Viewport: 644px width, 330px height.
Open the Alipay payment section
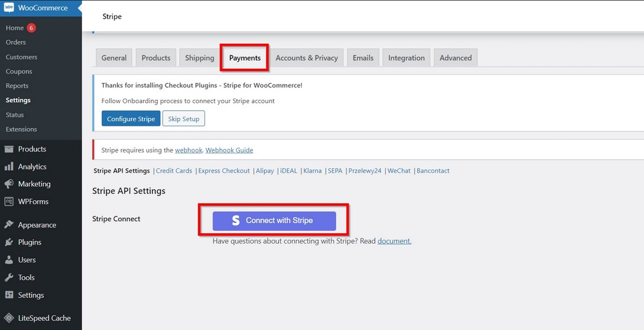coord(265,171)
